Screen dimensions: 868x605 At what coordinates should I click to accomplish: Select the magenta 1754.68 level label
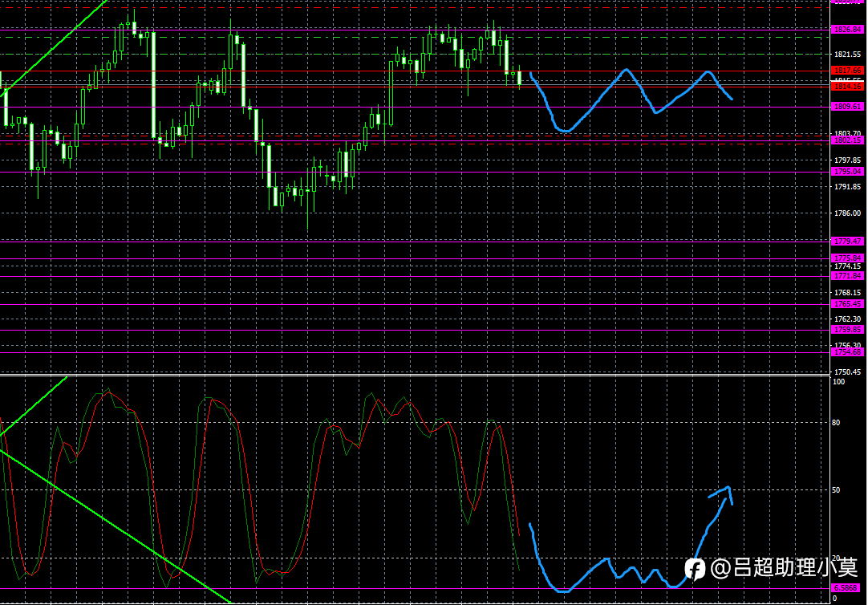(x=847, y=352)
